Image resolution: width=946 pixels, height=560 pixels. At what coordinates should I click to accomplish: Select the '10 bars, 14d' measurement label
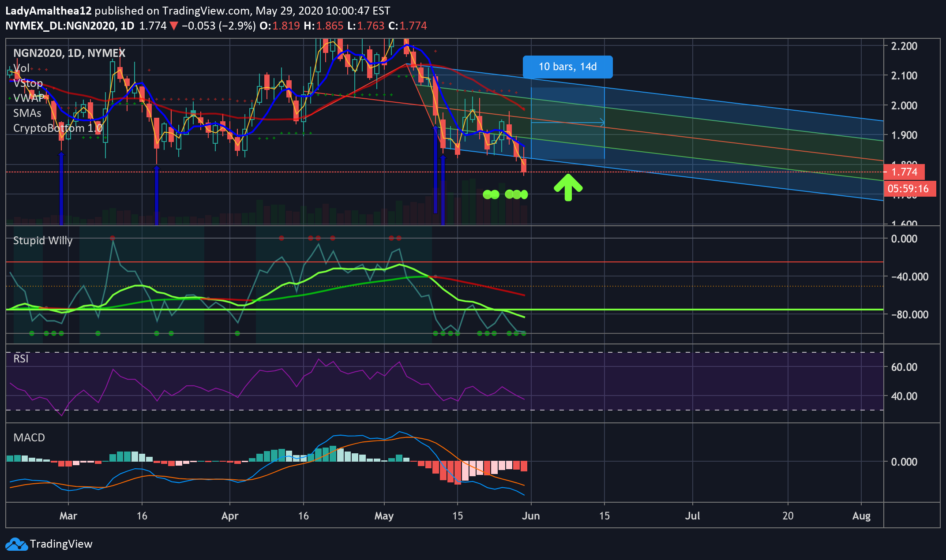pos(567,67)
